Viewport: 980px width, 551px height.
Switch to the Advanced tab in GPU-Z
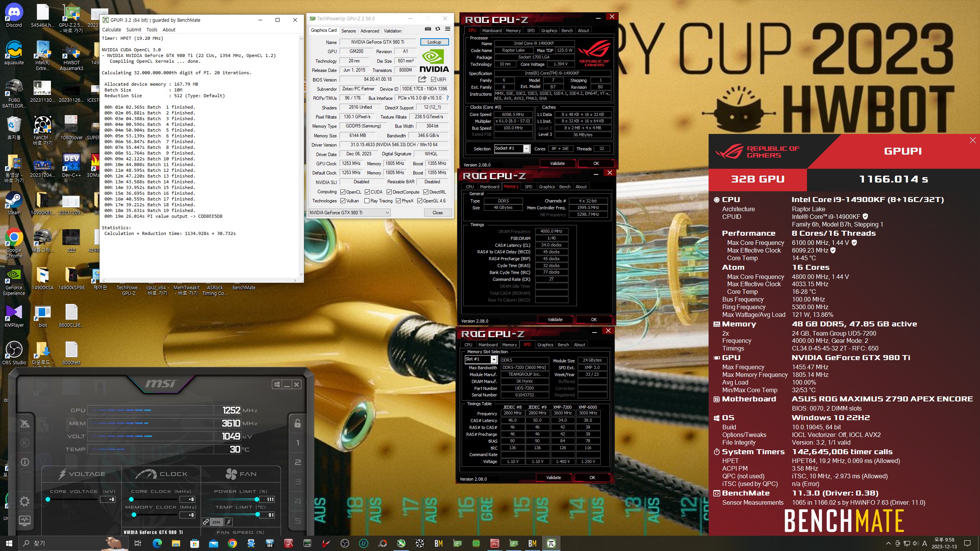(x=370, y=31)
